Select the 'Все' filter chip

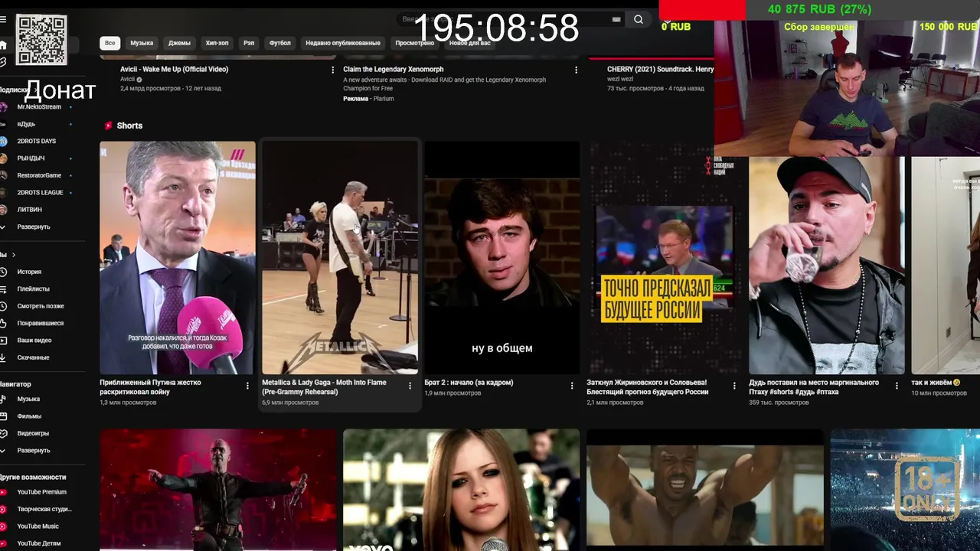[x=110, y=43]
